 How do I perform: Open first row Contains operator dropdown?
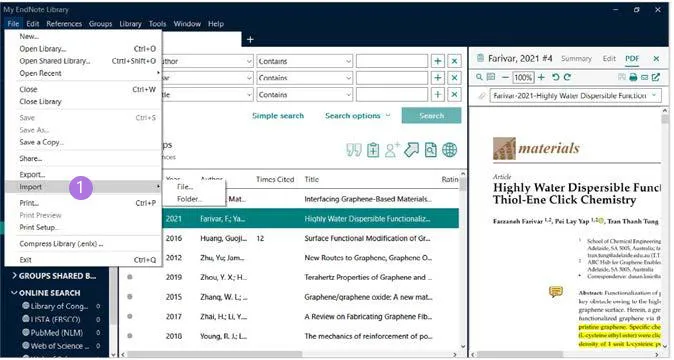coord(305,61)
